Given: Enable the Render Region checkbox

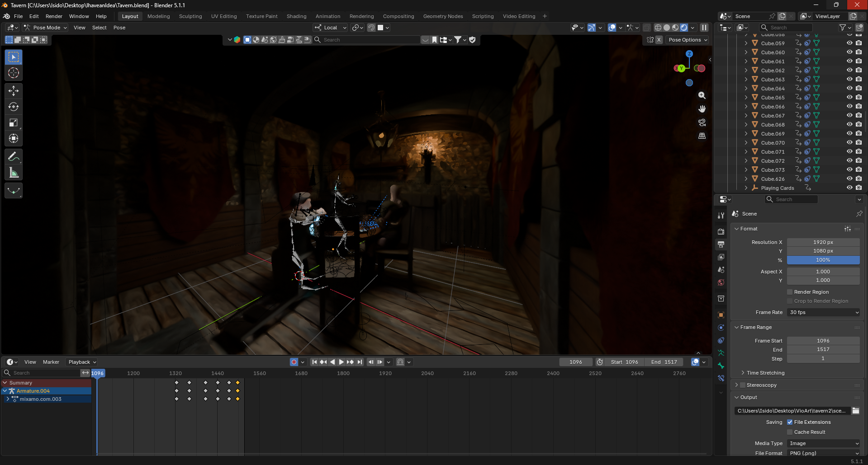Looking at the screenshot, I should 790,292.
